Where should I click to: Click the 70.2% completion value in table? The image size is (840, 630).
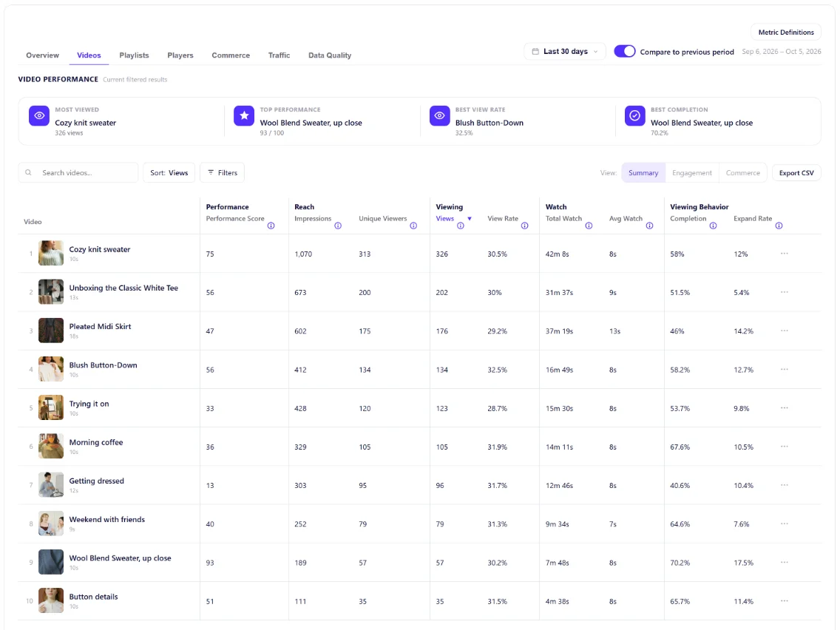click(680, 563)
